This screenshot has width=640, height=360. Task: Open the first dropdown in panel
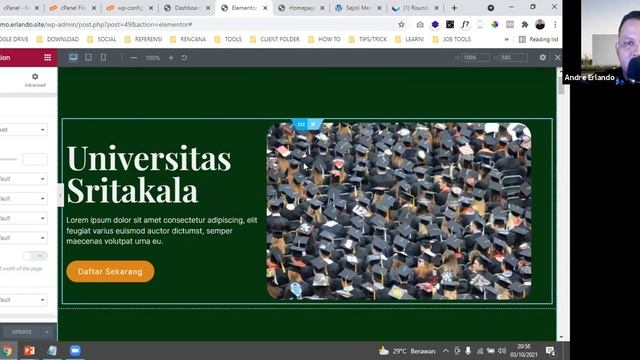pyautogui.click(x=23, y=130)
